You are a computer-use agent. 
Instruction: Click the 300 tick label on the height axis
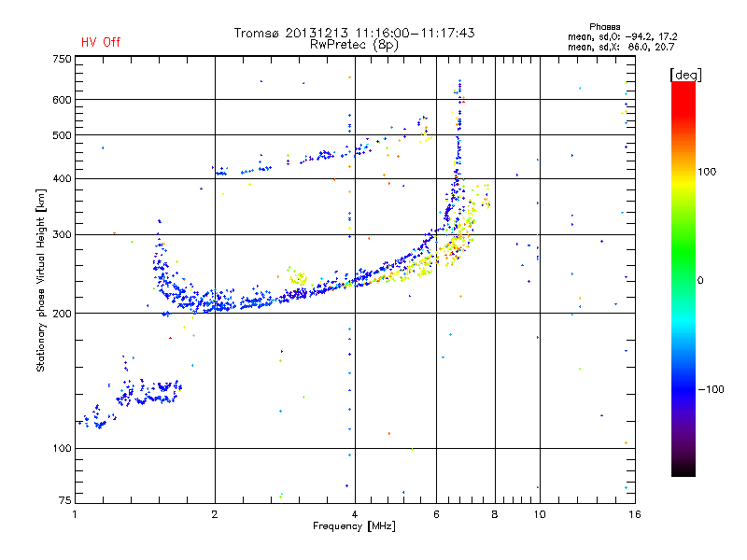(x=62, y=234)
